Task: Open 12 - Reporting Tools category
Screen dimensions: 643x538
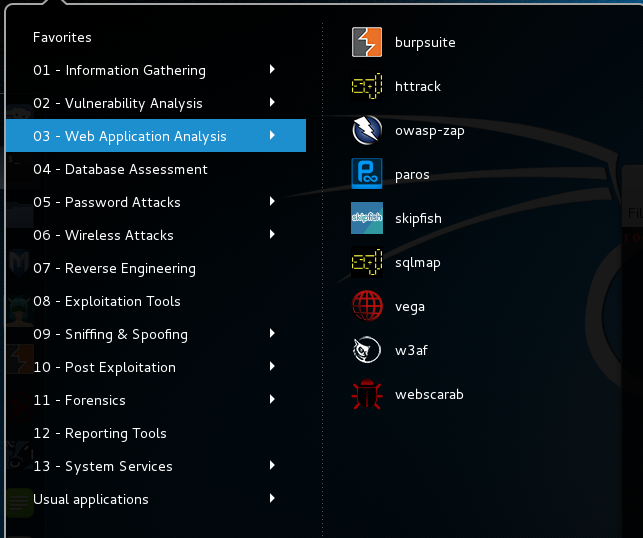Action: point(156,433)
